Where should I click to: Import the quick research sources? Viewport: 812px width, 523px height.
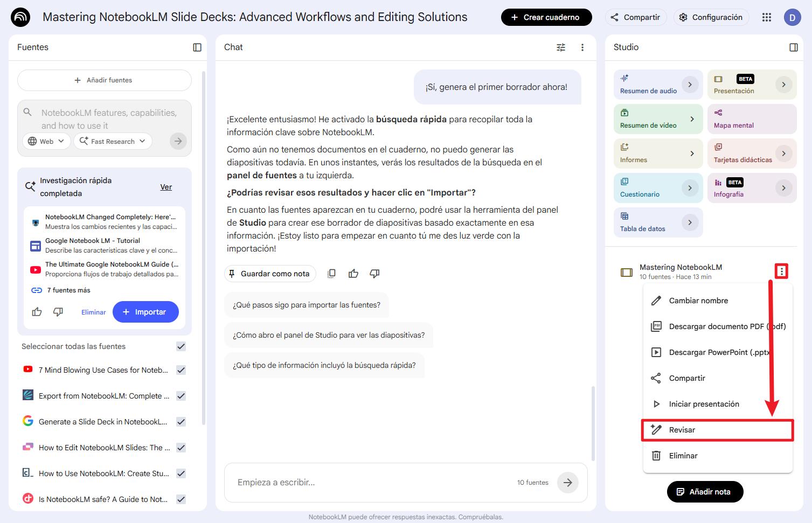pyautogui.click(x=145, y=312)
